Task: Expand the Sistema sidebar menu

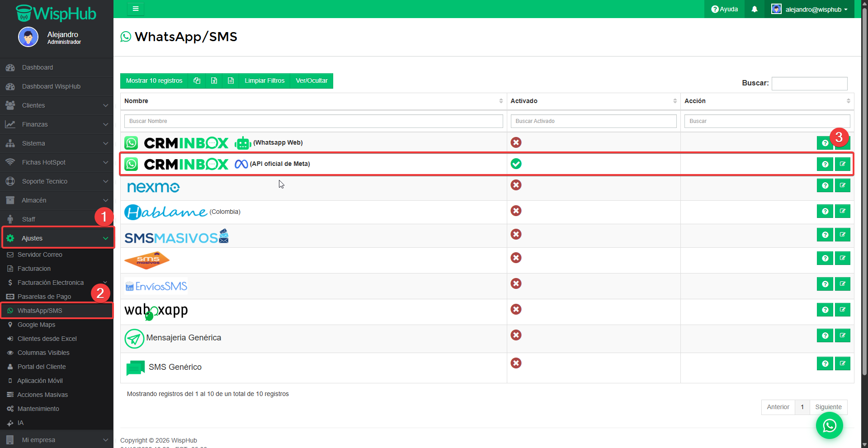Action: tap(57, 143)
